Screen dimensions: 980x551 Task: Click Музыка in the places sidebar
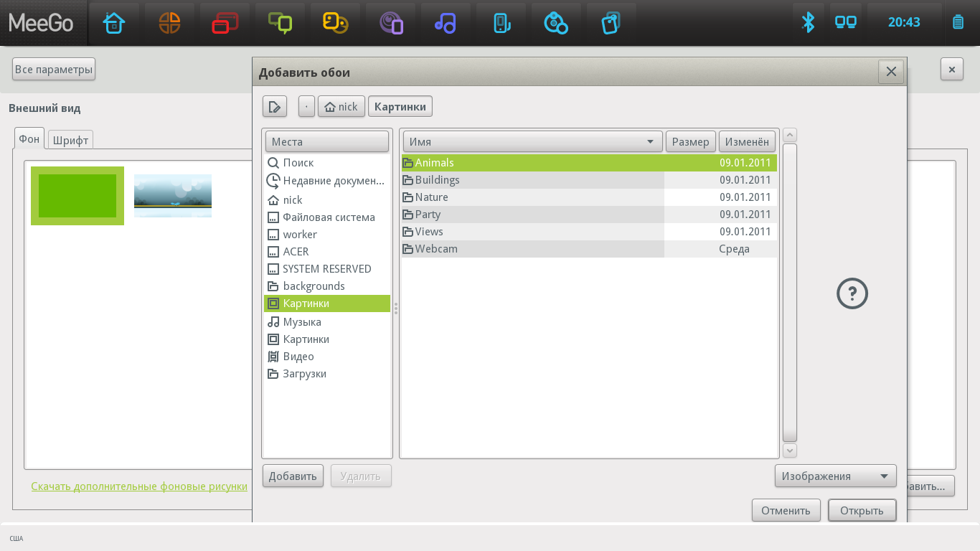(x=302, y=322)
